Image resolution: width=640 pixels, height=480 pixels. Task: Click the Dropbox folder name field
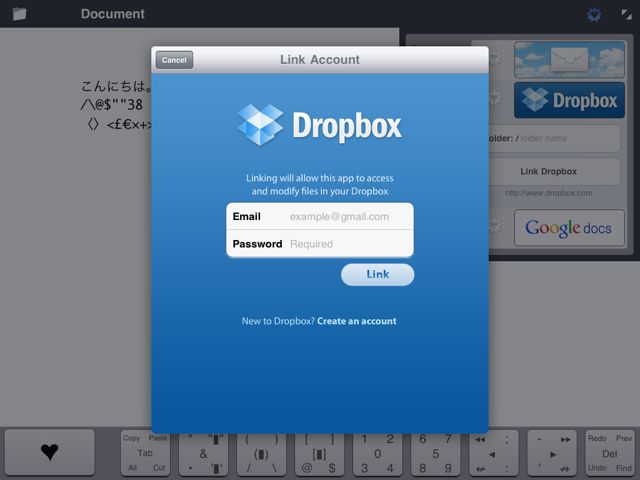tap(554, 138)
